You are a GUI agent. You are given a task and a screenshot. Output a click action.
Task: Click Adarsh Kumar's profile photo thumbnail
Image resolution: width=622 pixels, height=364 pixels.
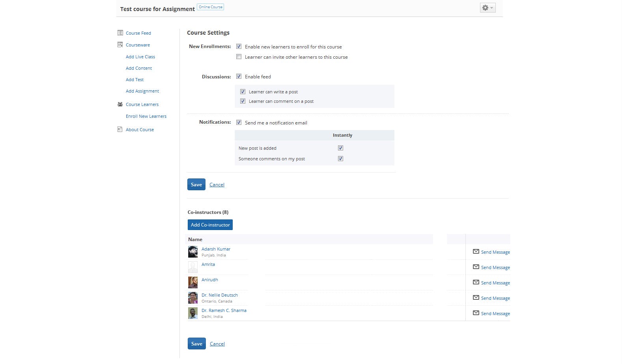coord(193,252)
